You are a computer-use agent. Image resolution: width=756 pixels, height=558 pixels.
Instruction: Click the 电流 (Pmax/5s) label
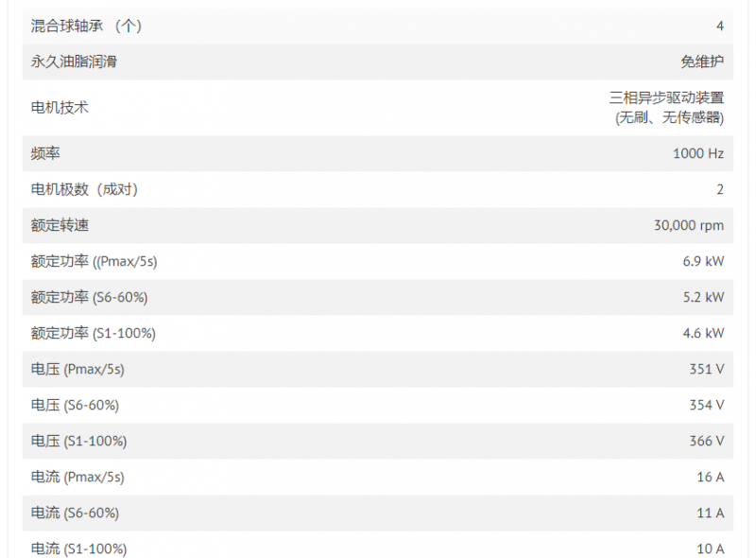(x=77, y=477)
